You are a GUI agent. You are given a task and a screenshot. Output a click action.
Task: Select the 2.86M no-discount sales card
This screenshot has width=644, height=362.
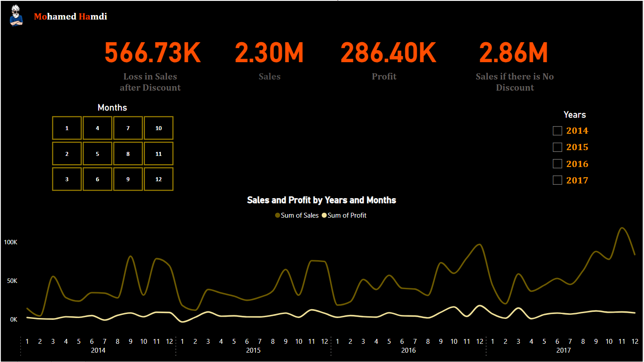513,53
